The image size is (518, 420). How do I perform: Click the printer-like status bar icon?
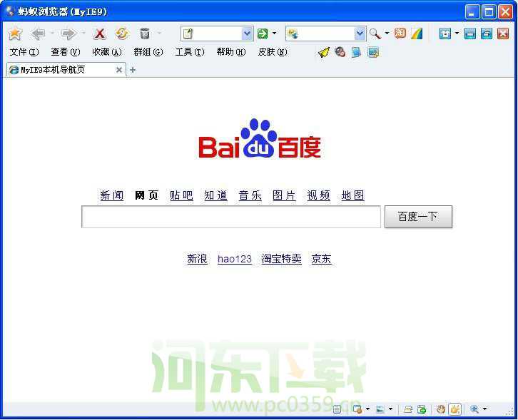[408, 409]
